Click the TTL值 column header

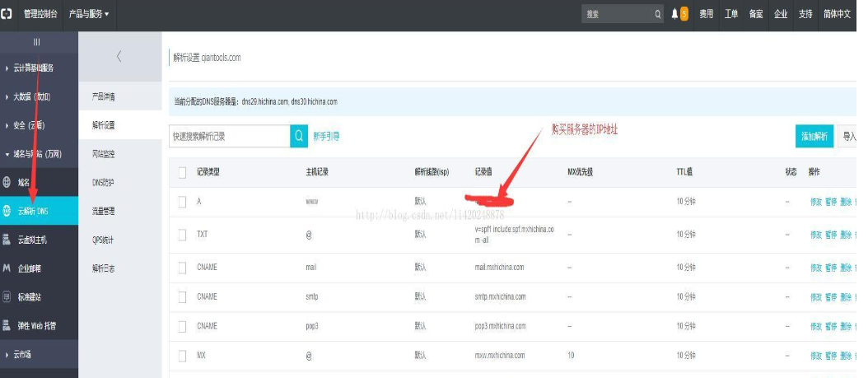pyautogui.click(x=685, y=172)
